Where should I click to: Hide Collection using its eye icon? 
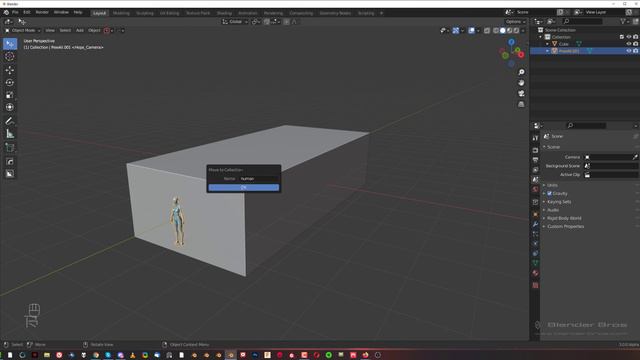point(629,37)
